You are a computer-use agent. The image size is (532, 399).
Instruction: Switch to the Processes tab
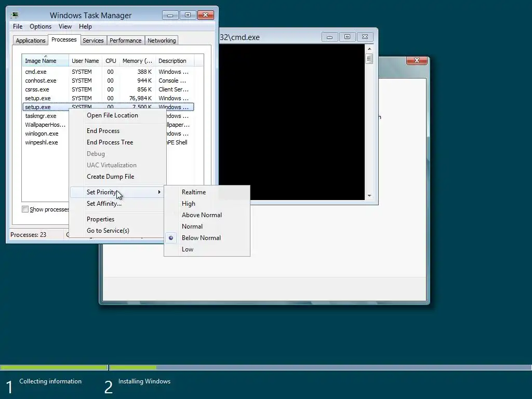click(x=64, y=39)
